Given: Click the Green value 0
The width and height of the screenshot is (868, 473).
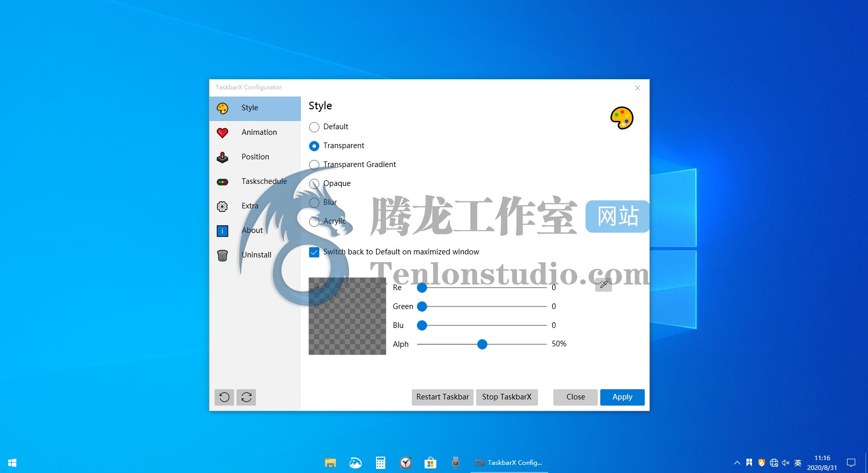Looking at the screenshot, I should pos(554,306).
